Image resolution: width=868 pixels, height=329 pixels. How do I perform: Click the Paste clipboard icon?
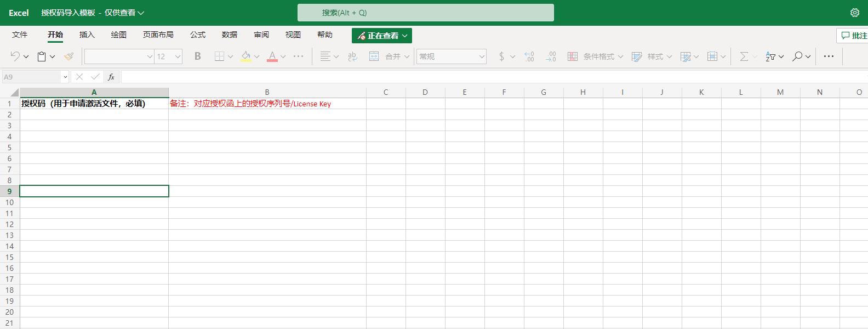click(x=42, y=56)
